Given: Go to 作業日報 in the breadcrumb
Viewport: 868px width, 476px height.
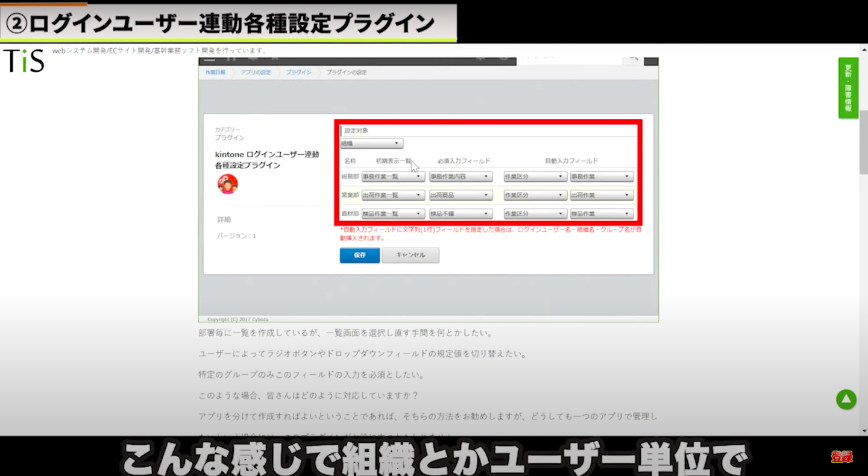Looking at the screenshot, I should pyautogui.click(x=215, y=72).
